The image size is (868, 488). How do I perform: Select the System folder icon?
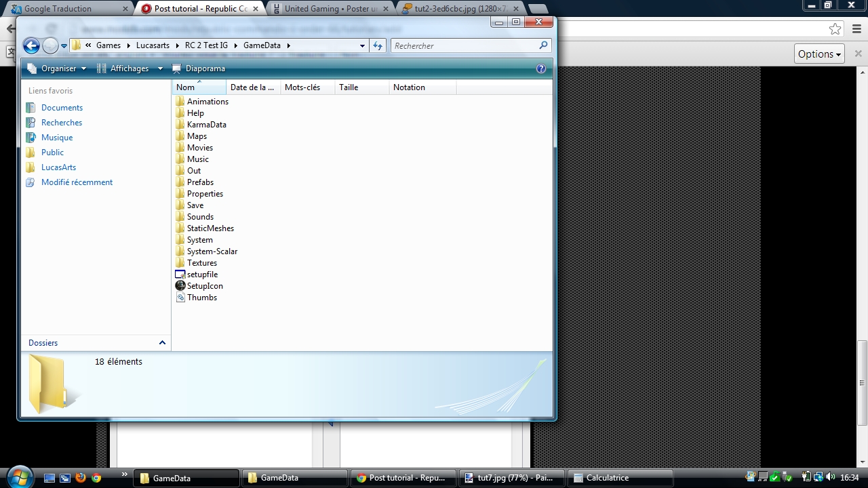180,240
